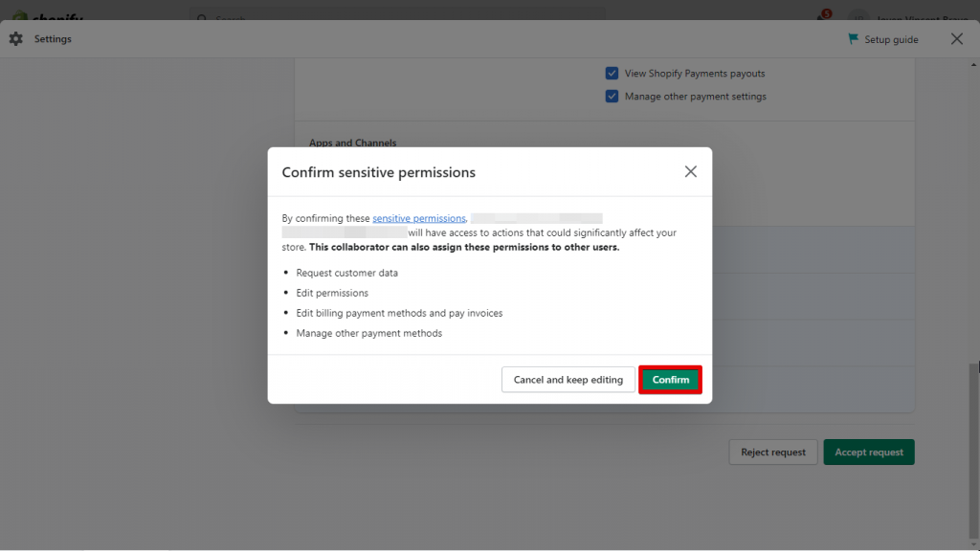Viewport: 980px width, 551px height.
Task: Open the notifications bell with badge
Action: coord(821,15)
